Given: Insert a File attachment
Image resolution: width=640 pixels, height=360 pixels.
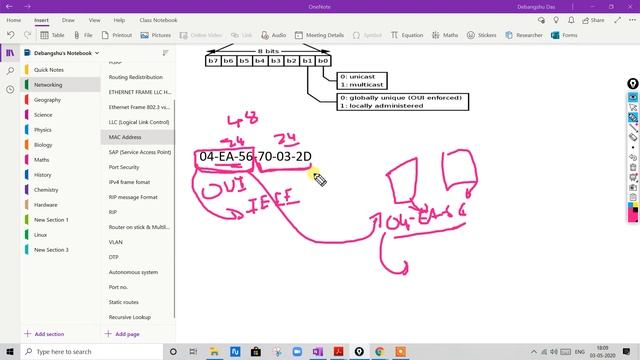Looking at the screenshot, I should point(83,35).
